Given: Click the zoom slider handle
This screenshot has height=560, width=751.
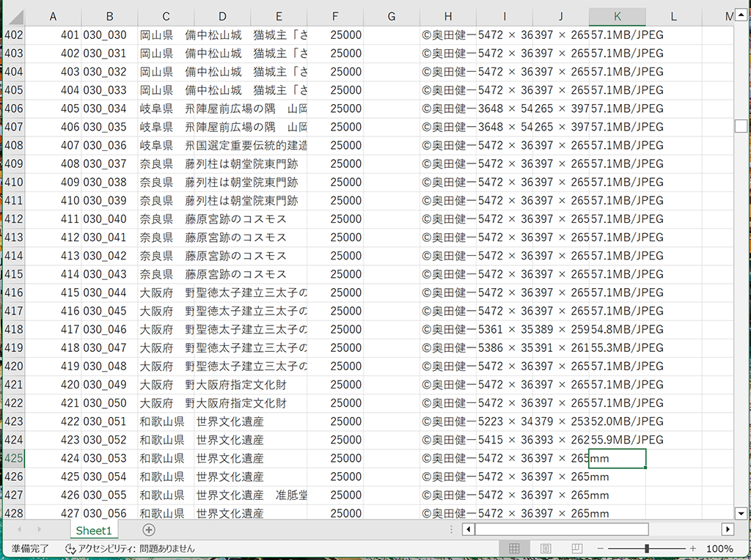Looking at the screenshot, I should 647,548.
